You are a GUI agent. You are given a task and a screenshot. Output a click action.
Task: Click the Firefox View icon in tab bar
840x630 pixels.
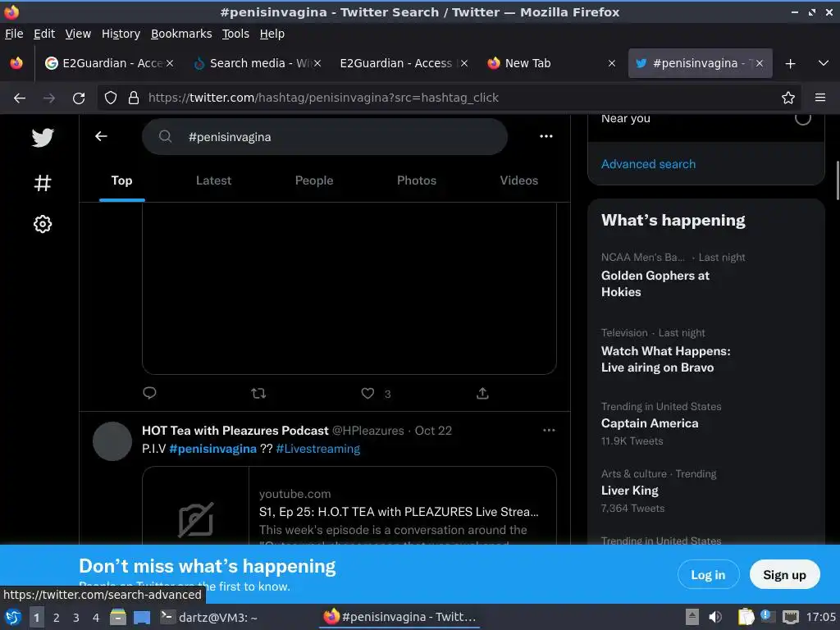click(16, 63)
